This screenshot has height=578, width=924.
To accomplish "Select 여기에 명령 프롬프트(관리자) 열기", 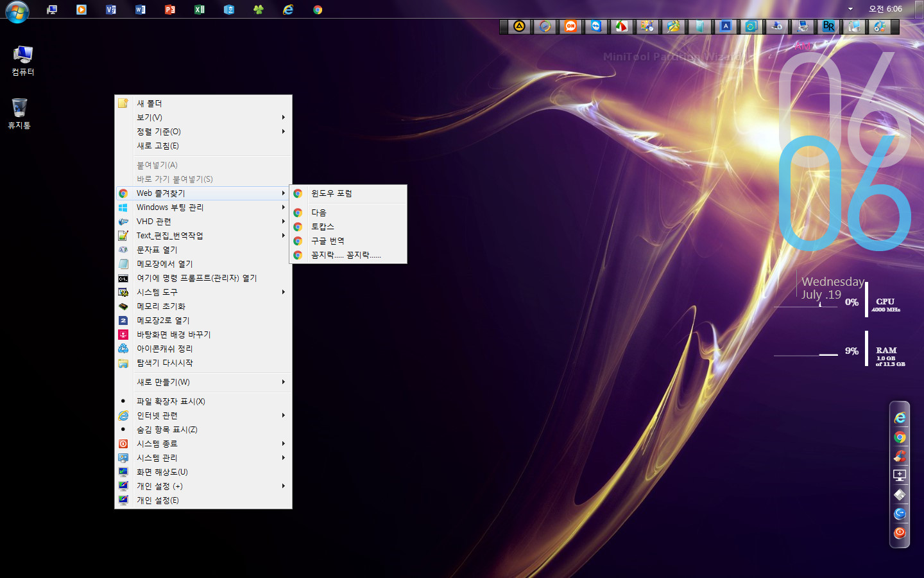I will (x=203, y=278).
